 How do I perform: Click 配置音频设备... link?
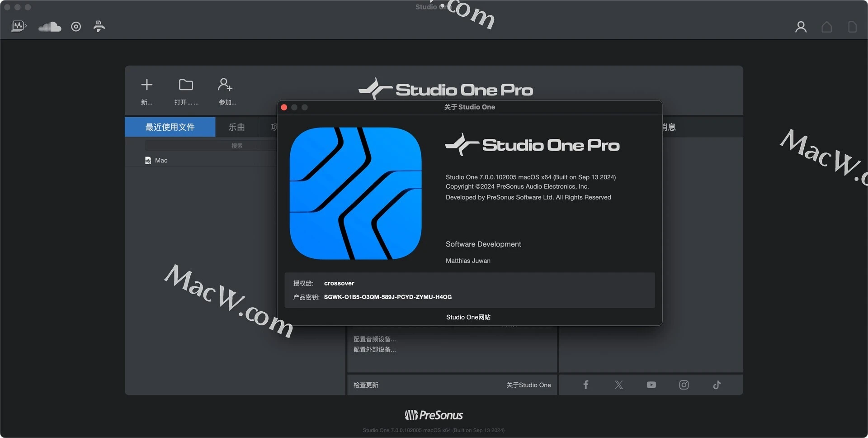(374, 339)
